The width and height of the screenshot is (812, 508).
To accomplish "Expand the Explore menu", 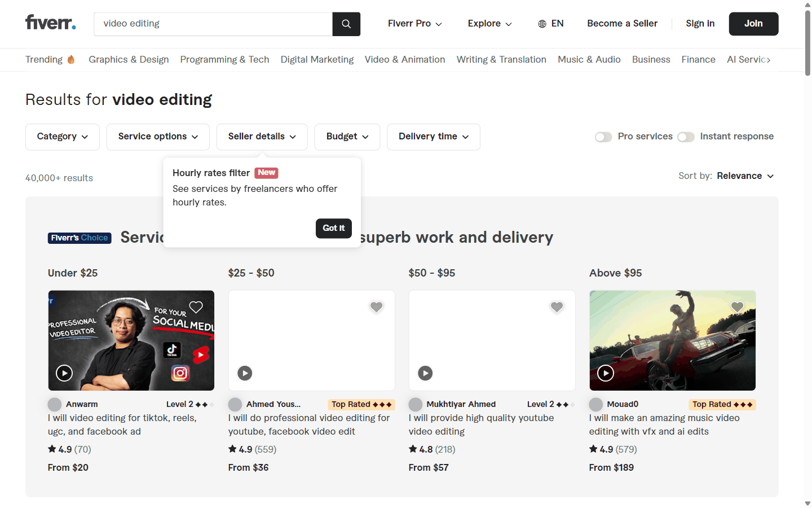I will tap(490, 24).
